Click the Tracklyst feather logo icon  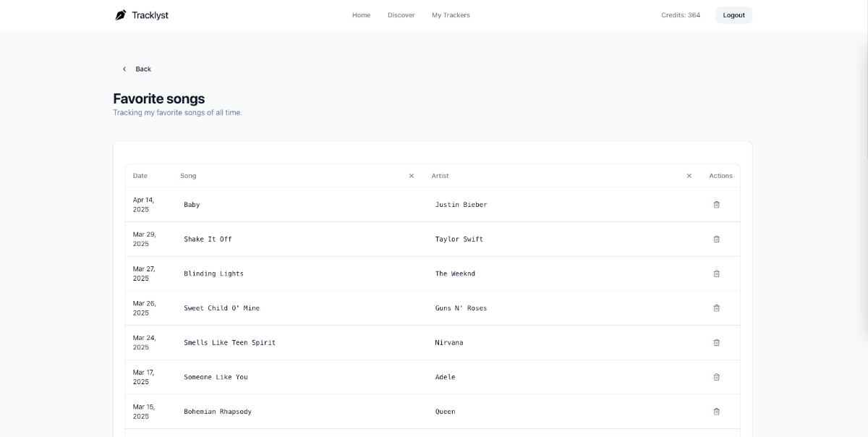[121, 14]
